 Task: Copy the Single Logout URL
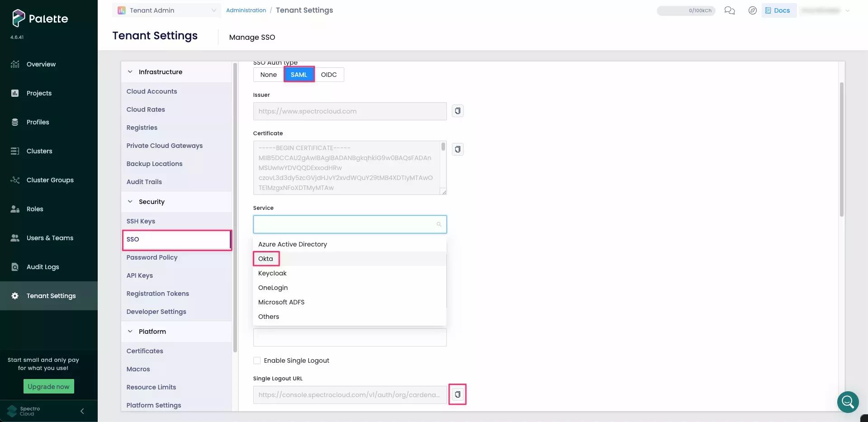pyautogui.click(x=457, y=394)
